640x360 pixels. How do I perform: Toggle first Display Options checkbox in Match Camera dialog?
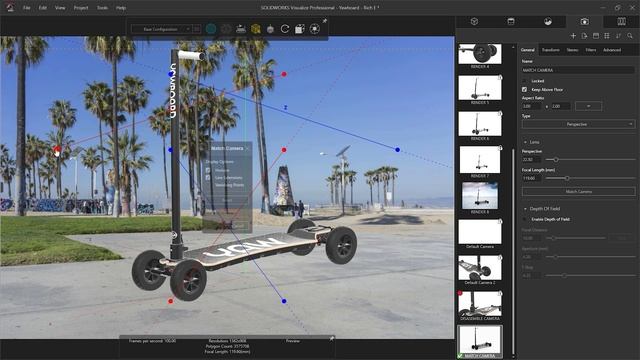(x=208, y=170)
